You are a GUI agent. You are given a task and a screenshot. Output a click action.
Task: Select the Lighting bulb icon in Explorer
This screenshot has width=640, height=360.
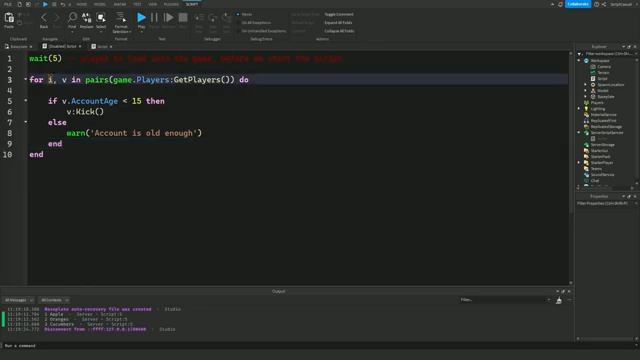tap(587, 109)
